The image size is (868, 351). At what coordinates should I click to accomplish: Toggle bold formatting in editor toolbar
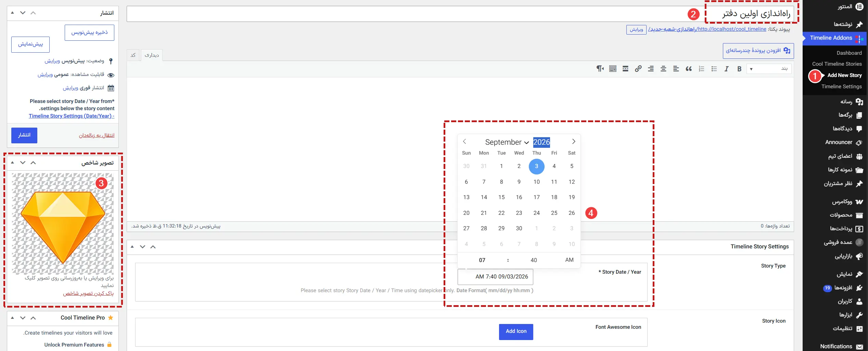click(739, 69)
